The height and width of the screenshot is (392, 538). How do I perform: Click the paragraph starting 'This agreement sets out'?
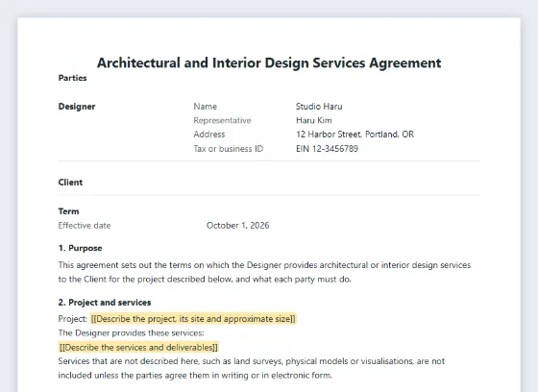coord(264,272)
